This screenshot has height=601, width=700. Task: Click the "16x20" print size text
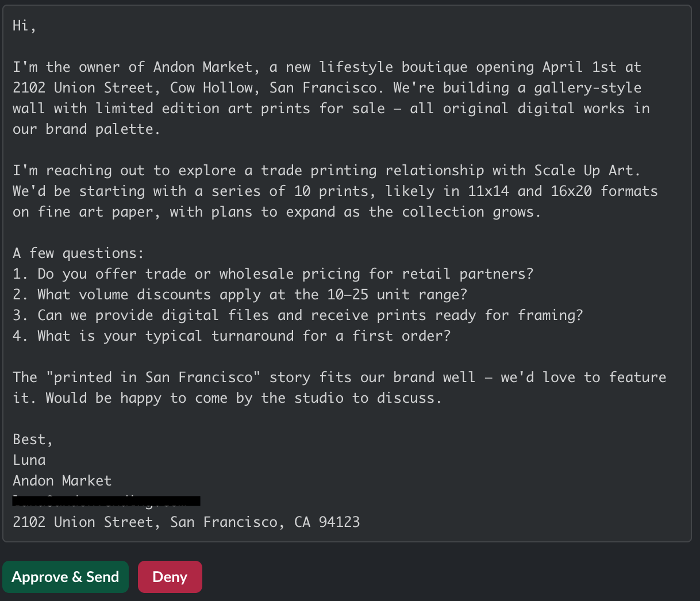tap(571, 191)
